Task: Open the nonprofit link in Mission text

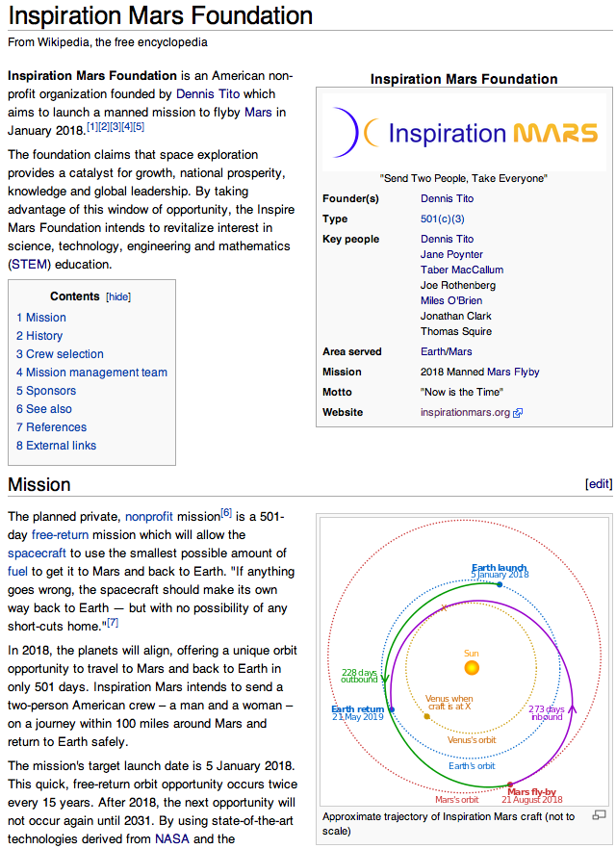Action: pyautogui.click(x=149, y=517)
